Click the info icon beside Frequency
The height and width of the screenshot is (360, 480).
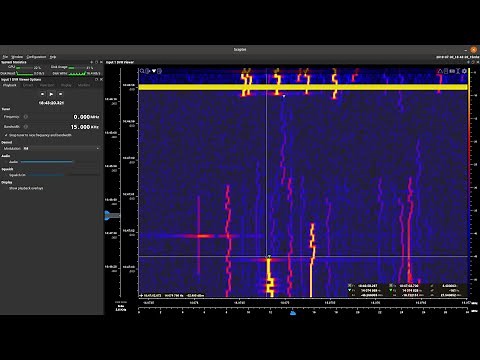26,117
